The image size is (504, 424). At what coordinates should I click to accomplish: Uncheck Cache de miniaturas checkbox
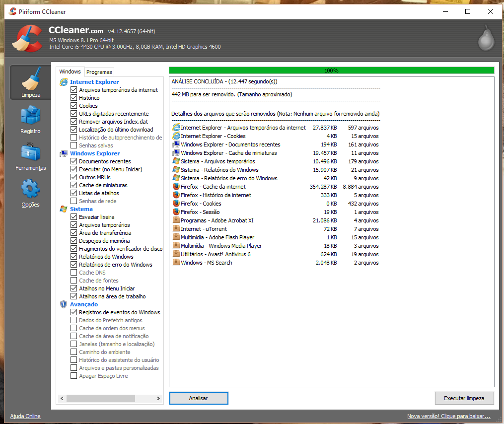coord(73,185)
